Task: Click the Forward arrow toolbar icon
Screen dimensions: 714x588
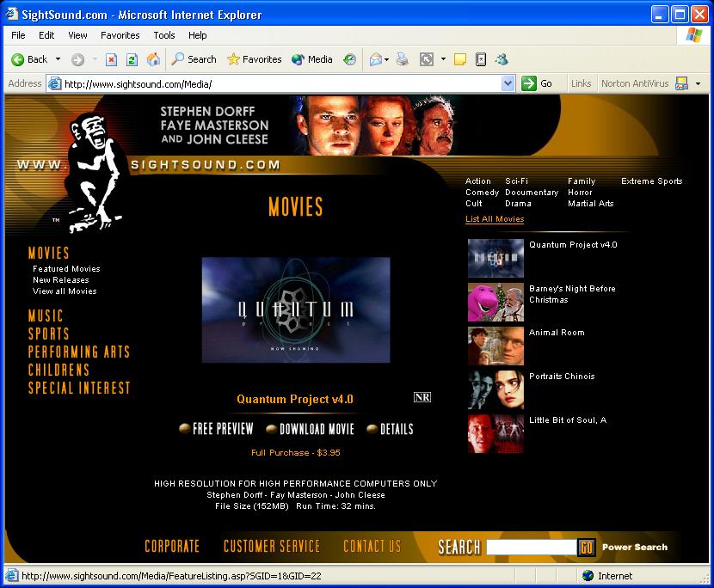Action: pyautogui.click(x=78, y=59)
